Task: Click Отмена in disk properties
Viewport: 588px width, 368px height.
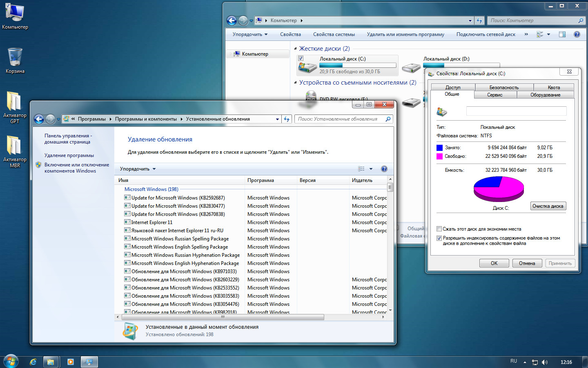Action: (x=527, y=263)
